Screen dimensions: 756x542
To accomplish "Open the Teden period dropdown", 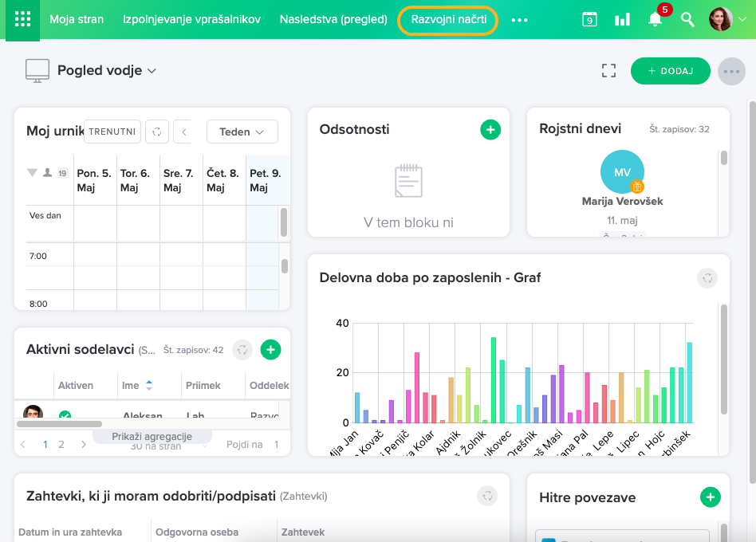I will point(242,132).
